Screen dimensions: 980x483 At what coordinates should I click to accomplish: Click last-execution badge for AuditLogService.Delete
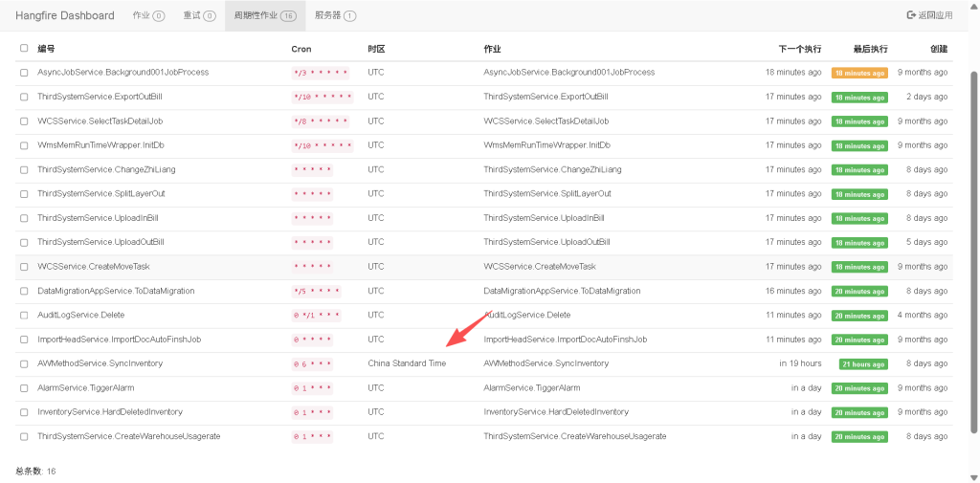coord(859,316)
